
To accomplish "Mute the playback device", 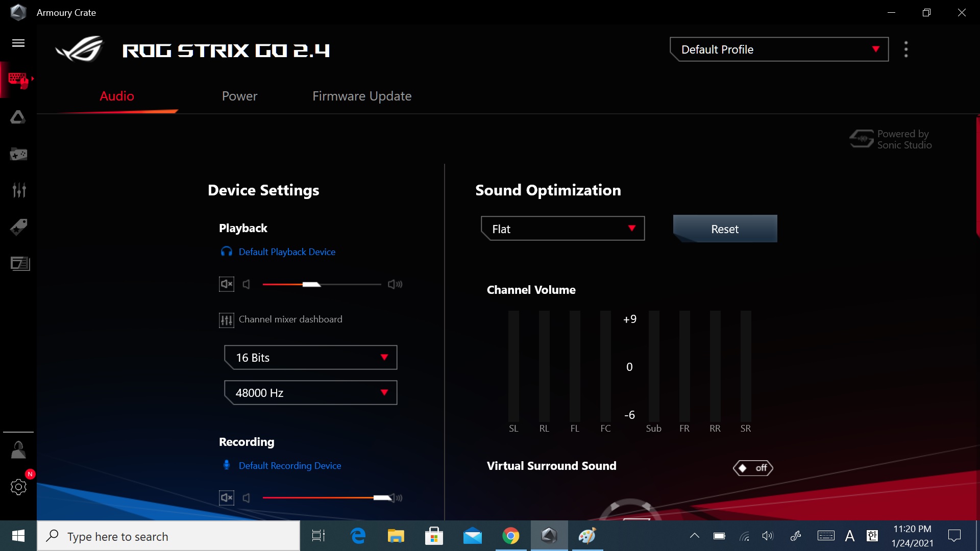I will click(x=226, y=284).
